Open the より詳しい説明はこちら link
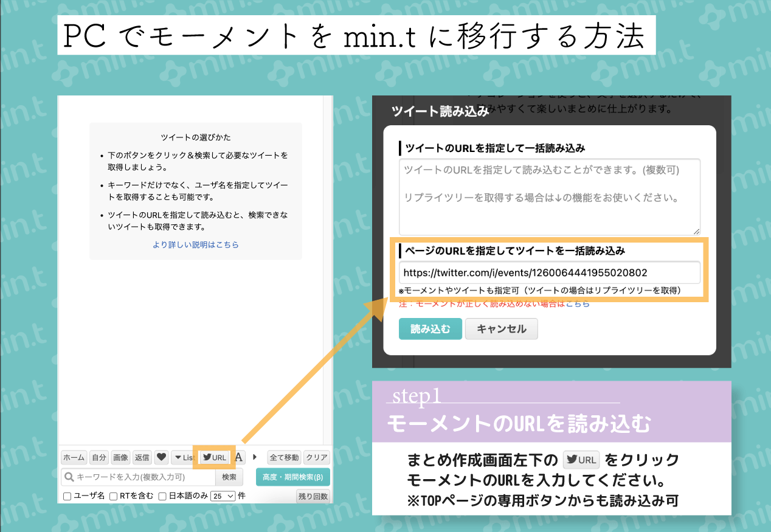The image size is (771, 532). (x=196, y=244)
